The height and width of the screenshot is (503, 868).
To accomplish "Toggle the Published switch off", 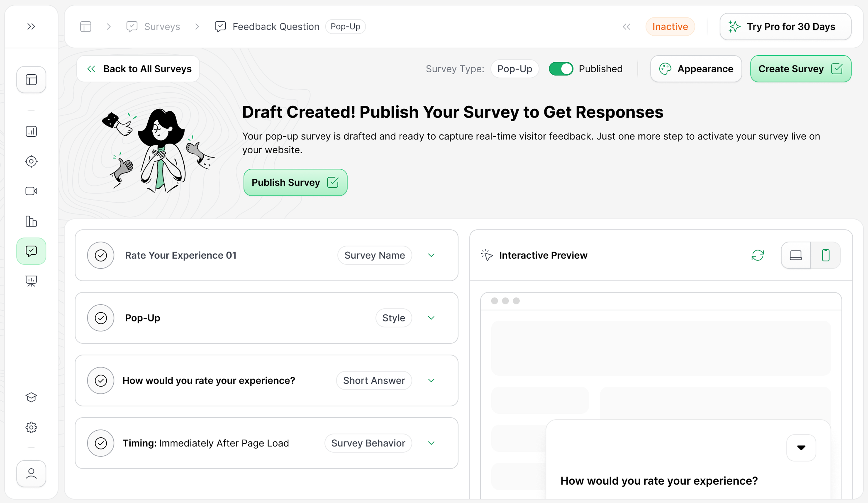I will point(561,69).
